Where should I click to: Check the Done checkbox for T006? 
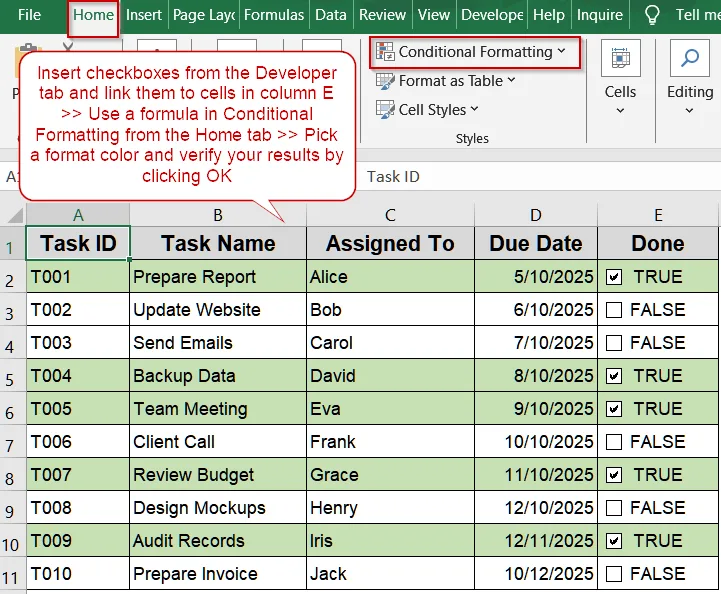pos(614,442)
